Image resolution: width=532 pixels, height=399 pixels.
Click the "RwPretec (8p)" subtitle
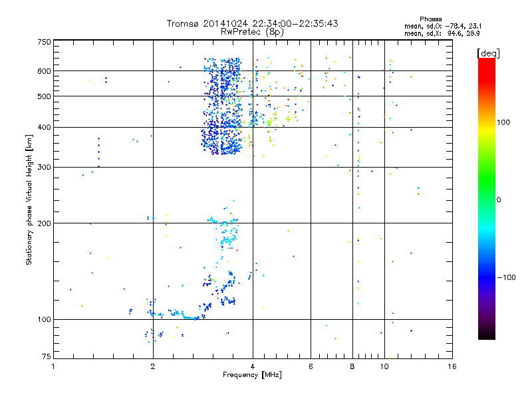click(x=252, y=32)
